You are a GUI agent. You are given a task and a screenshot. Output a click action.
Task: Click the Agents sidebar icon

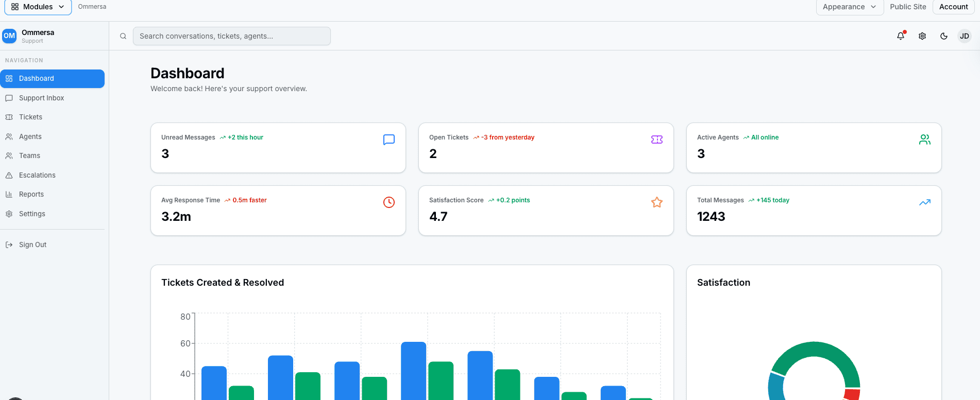pos(9,136)
